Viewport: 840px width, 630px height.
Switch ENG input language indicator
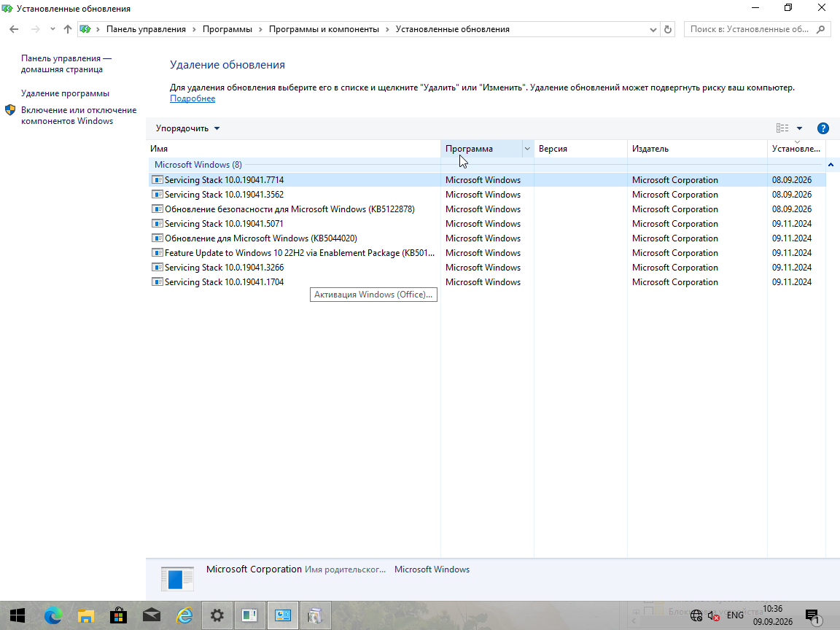click(x=735, y=615)
